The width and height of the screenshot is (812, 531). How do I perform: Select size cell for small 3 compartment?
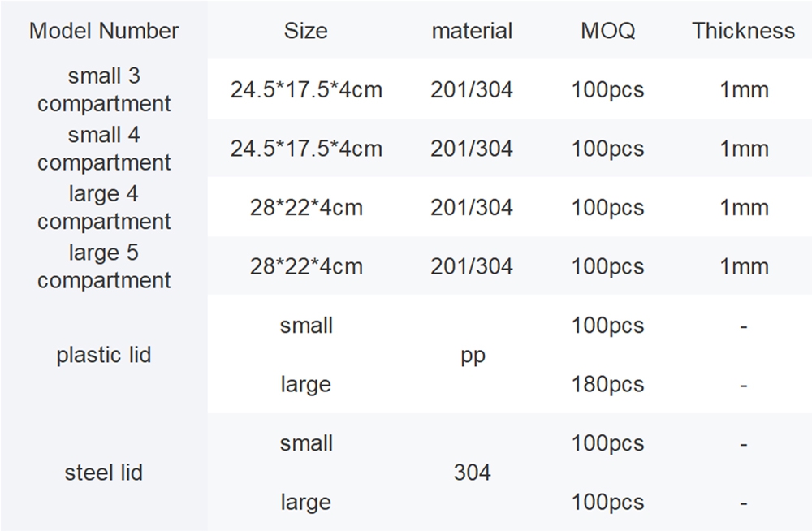coord(306,89)
